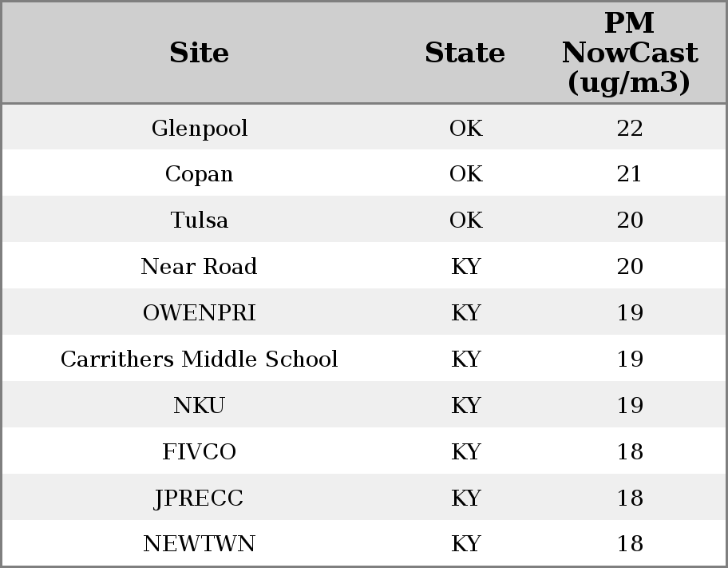Click the Site column header
The image size is (728, 568).
(x=199, y=53)
